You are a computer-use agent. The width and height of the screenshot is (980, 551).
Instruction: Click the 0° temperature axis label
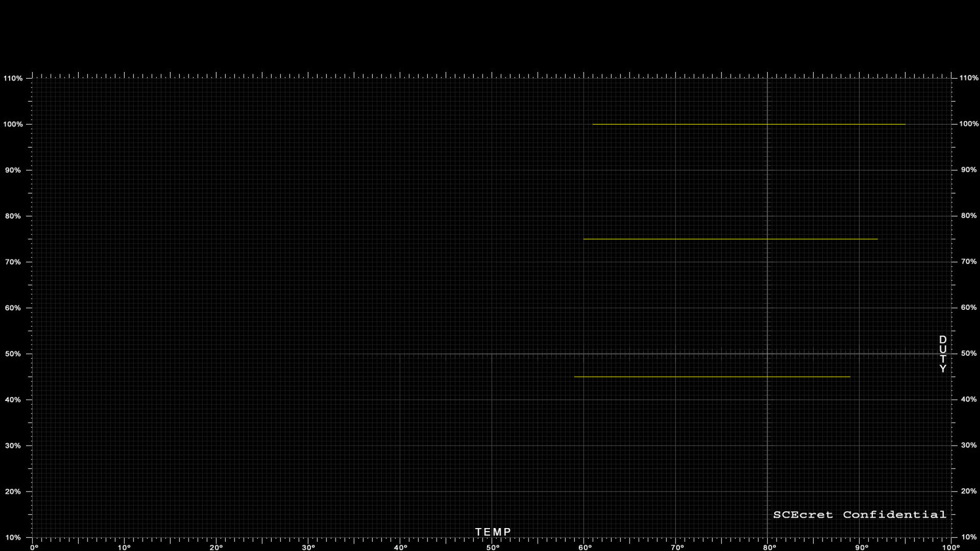click(34, 547)
